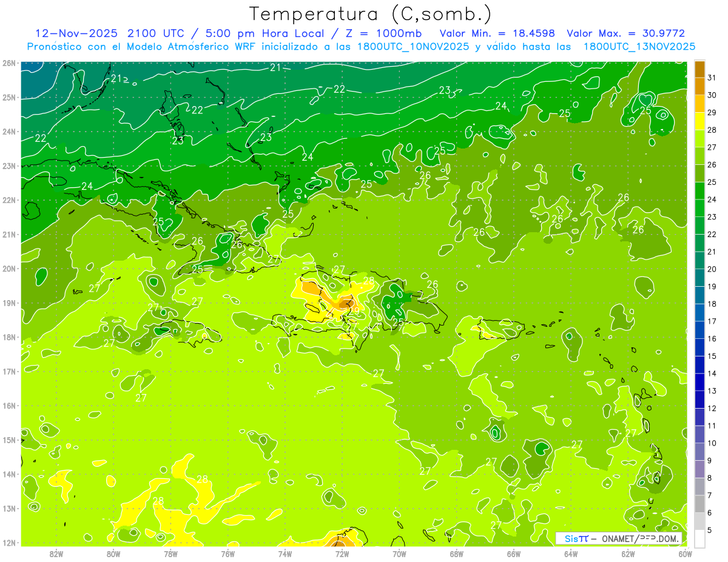Click the title "Temperatura (C,somb.)"
The height and width of the screenshot is (562, 728).
(x=370, y=14)
